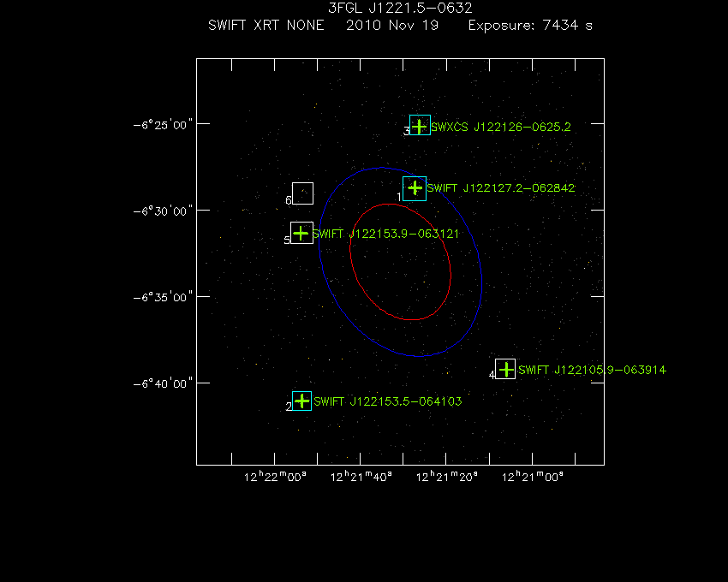Select the label SWIFT J122153.9-063121
Screen dimensions: 728x582
click(385, 234)
